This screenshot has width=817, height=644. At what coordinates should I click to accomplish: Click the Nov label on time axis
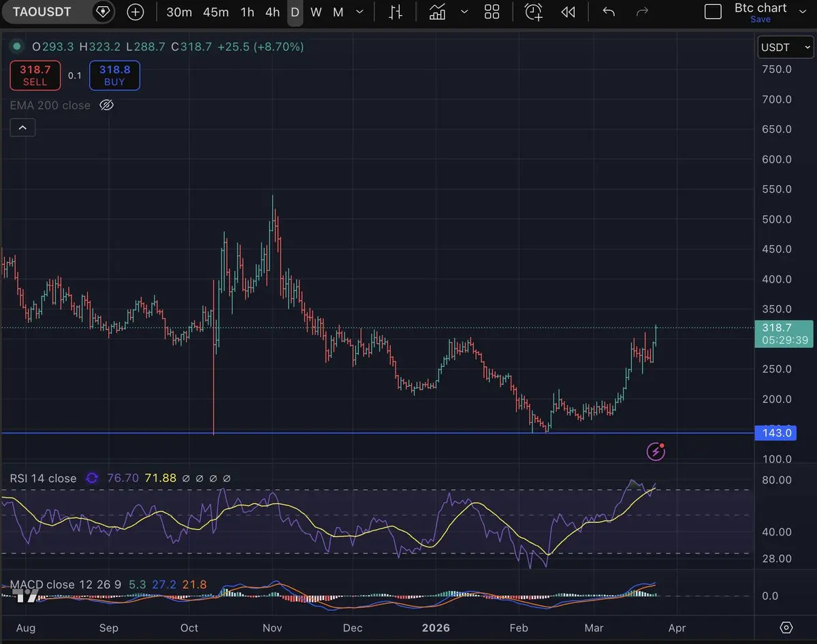coord(272,628)
